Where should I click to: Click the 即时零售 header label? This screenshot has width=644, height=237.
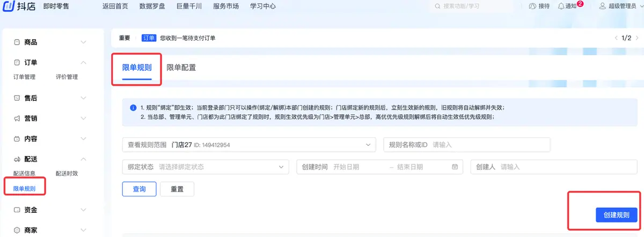click(x=56, y=6)
